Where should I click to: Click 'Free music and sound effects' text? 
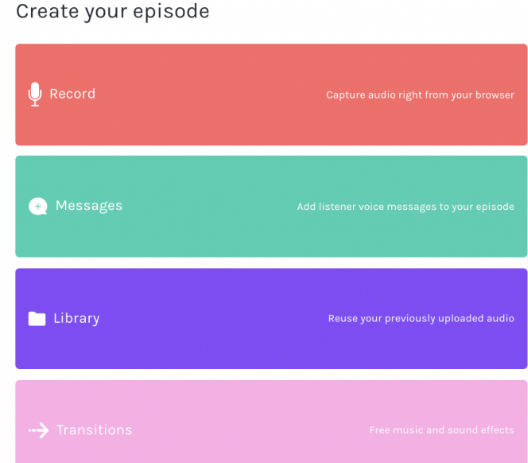click(x=441, y=430)
